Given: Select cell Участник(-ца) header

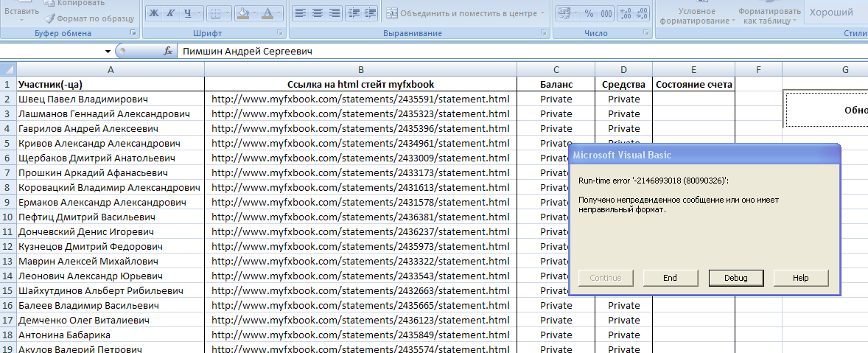Looking at the screenshot, I should point(111,85).
